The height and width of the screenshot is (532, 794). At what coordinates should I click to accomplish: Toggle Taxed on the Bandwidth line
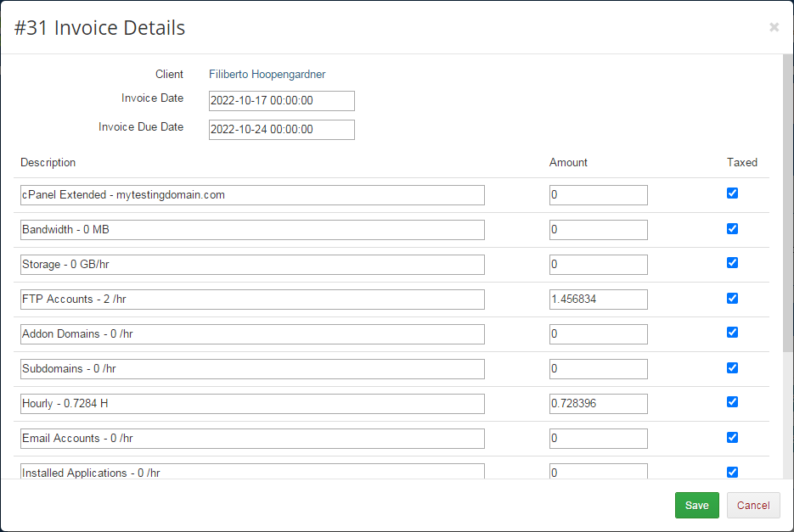click(732, 228)
